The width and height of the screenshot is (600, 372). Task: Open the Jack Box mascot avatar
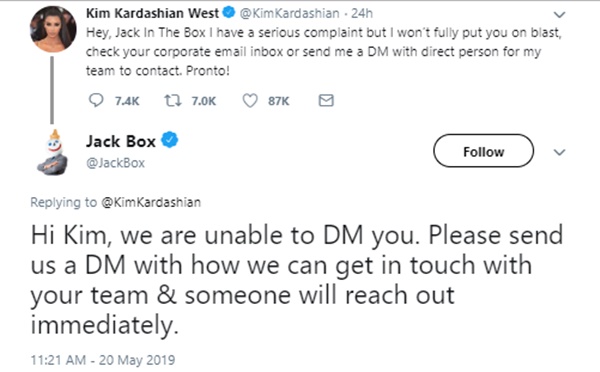(x=53, y=153)
